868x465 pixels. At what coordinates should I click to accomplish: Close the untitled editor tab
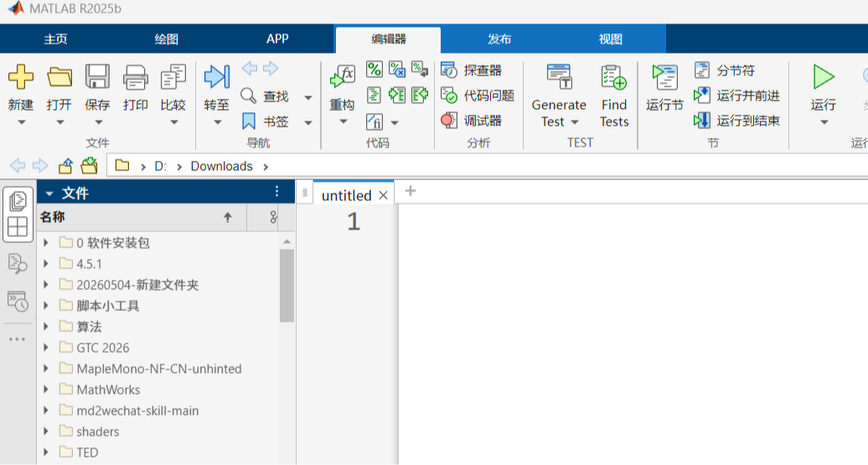point(383,195)
